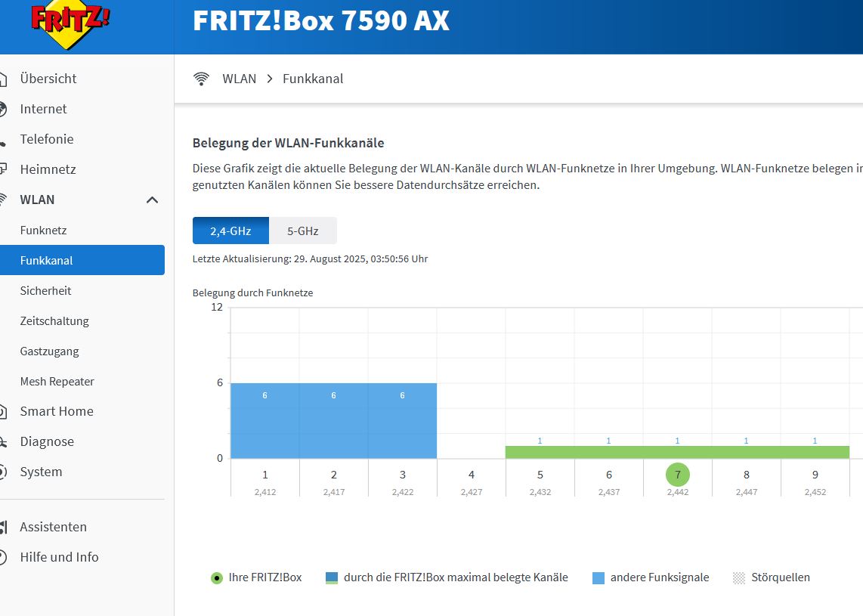Screen dimensions: 863x616
Task: Click the Funkkanal breadcrumb text
Action: coord(313,79)
